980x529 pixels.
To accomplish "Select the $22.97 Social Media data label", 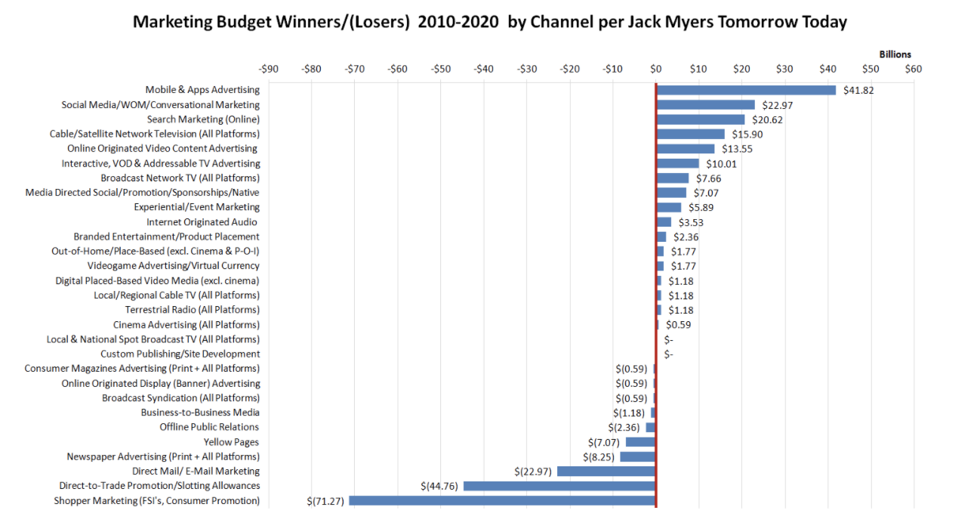I will pyautogui.click(x=775, y=105).
